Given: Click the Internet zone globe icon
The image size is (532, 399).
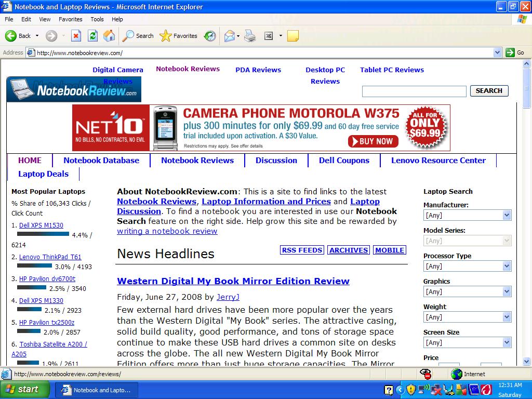Looking at the screenshot, I should tap(457, 374).
